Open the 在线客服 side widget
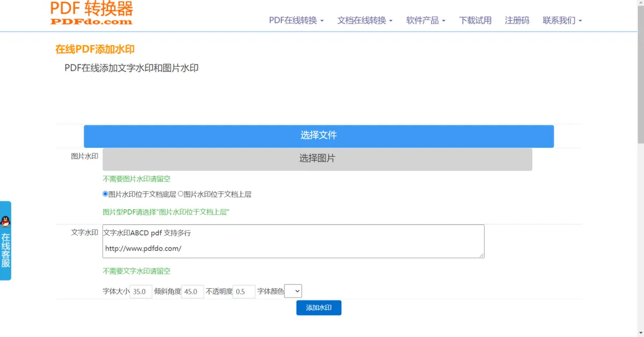 pos(5,240)
